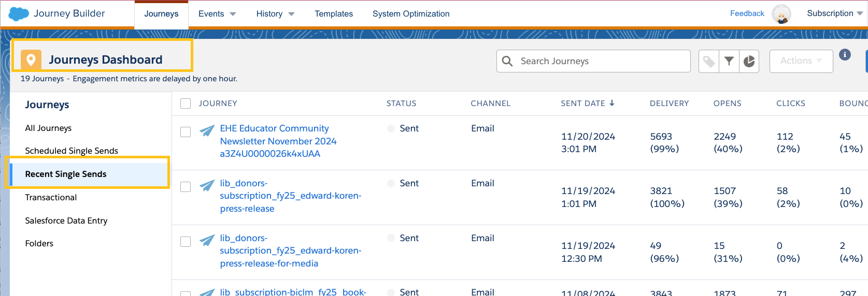
Task: Click paper plane icon for EHE Educator newsletter
Action: (x=207, y=130)
